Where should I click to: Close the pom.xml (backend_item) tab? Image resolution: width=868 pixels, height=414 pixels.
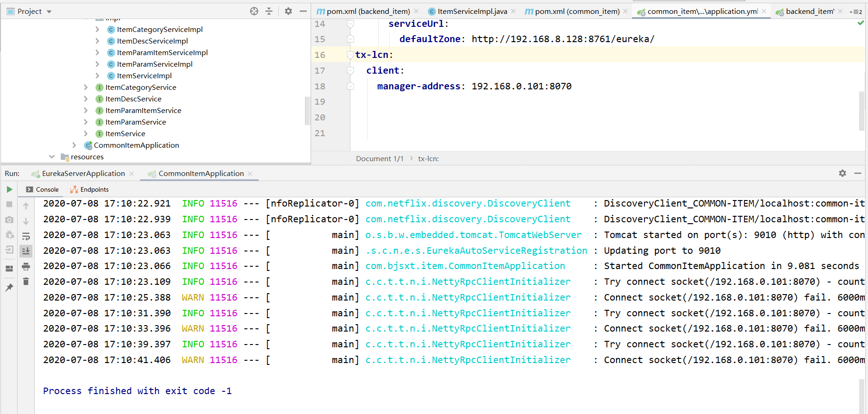(416, 11)
